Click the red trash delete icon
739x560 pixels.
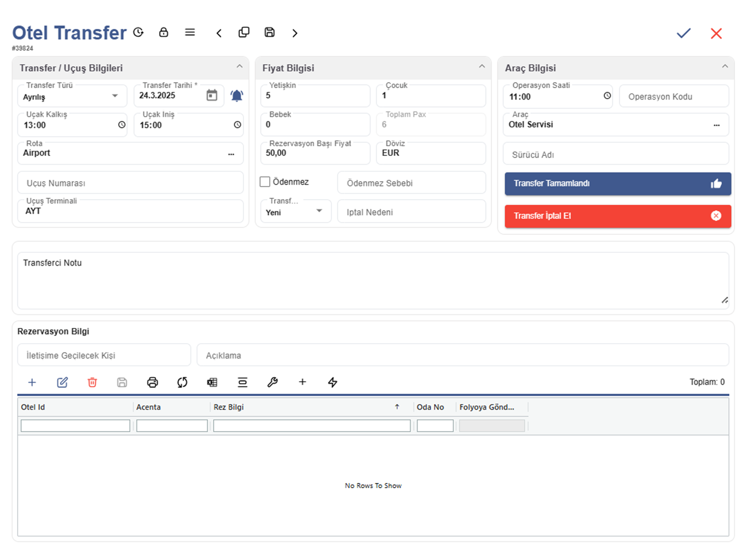[92, 382]
